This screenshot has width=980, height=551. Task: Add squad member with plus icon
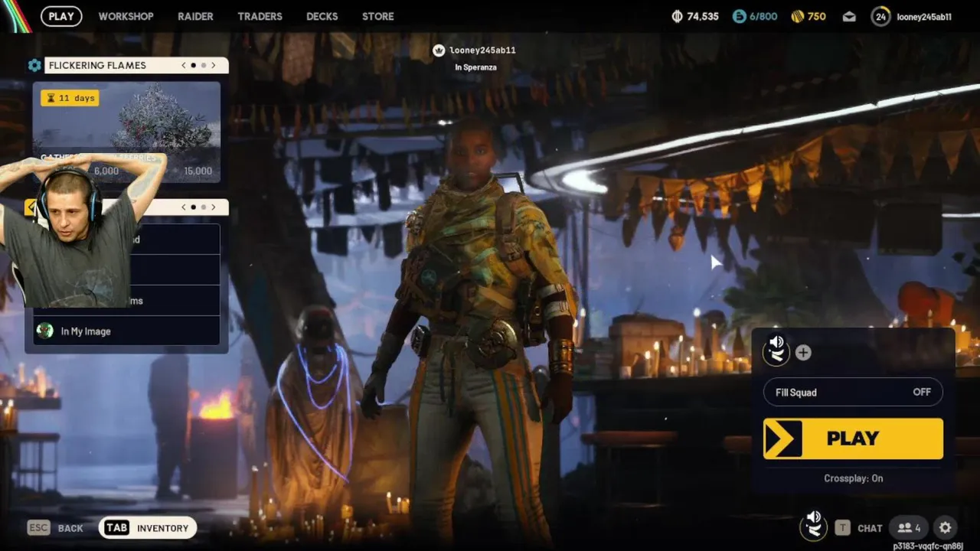click(803, 353)
